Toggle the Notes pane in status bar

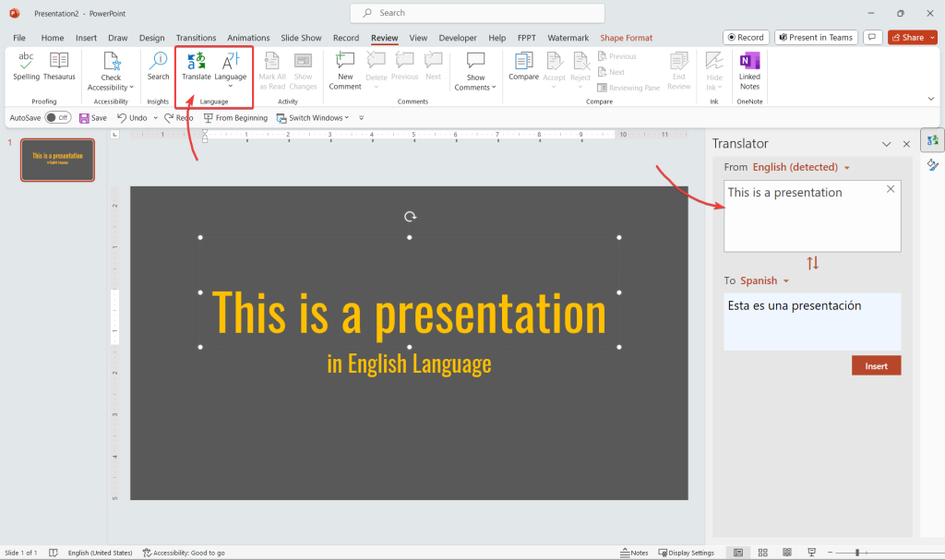633,553
